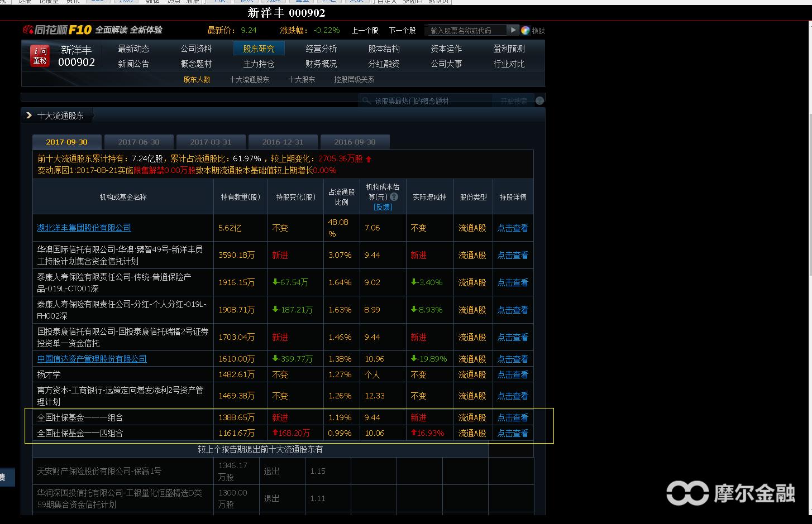This screenshot has width=812, height=524.
Task: Click the share change value 399.77万
Action: coord(293,359)
